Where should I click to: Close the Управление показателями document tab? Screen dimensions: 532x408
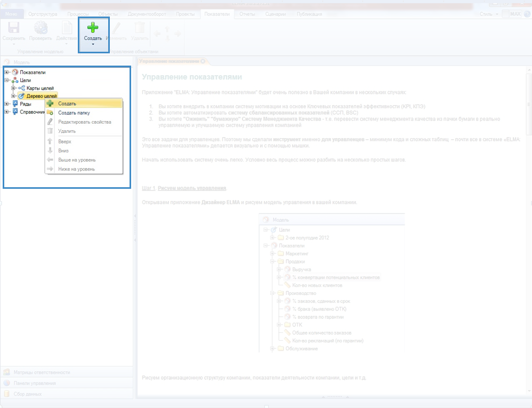tap(203, 61)
